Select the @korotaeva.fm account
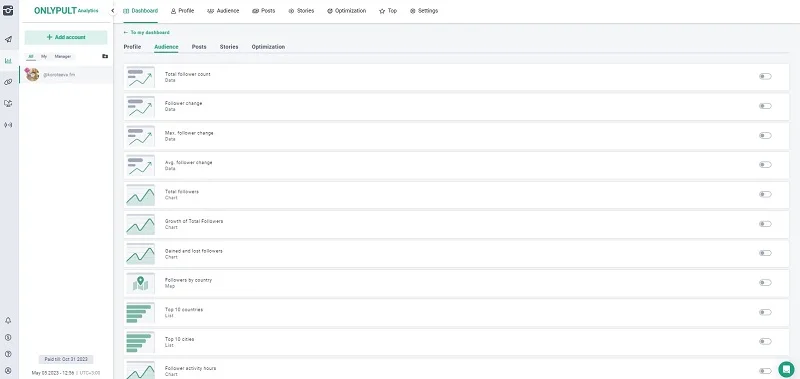The image size is (800, 379). (x=66, y=74)
